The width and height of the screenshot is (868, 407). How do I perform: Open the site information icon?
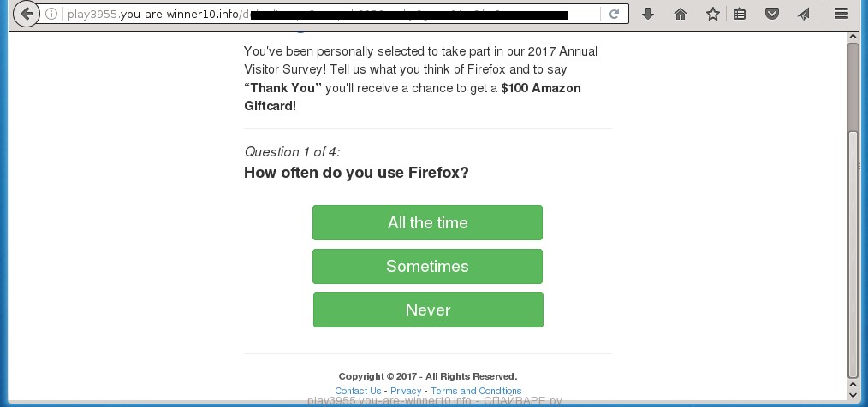click(52, 15)
